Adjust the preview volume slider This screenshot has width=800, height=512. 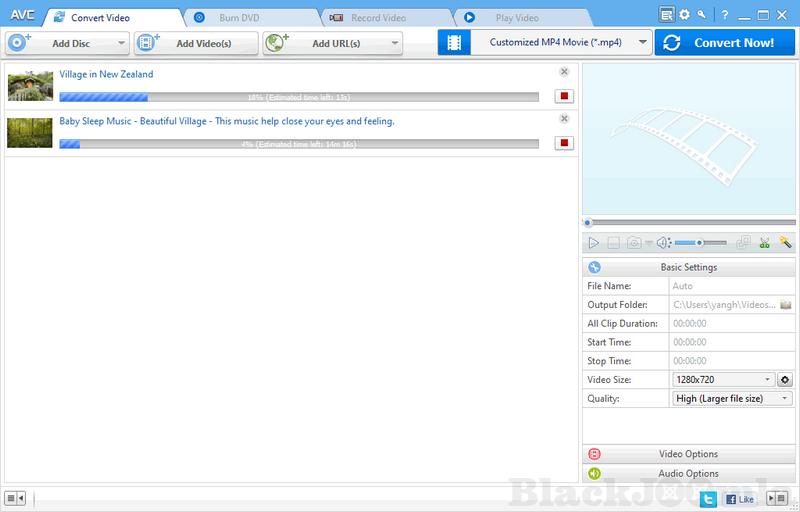(x=699, y=243)
